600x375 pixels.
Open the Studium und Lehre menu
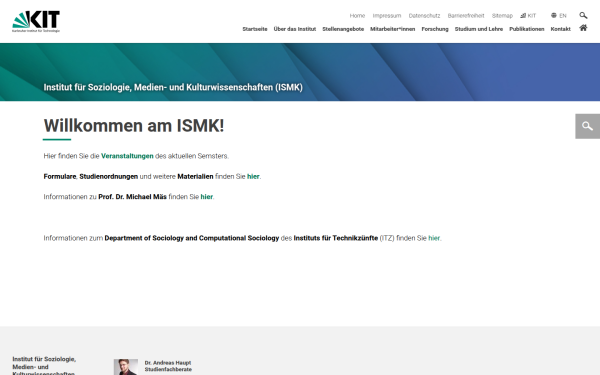479,29
